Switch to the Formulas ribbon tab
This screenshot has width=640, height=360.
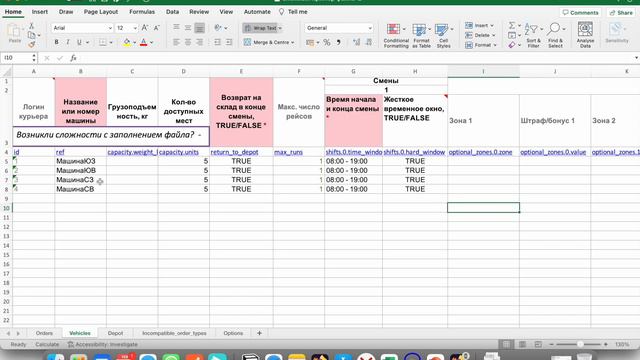point(142,12)
